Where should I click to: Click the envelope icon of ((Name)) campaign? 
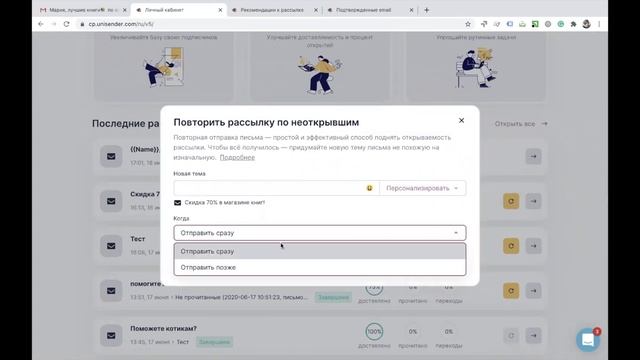pos(111,156)
